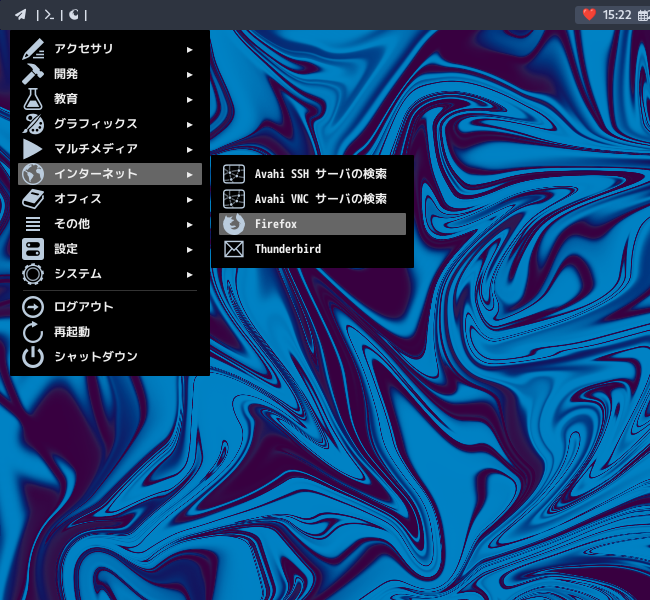Open the グラフィックス menu category

tap(110, 124)
